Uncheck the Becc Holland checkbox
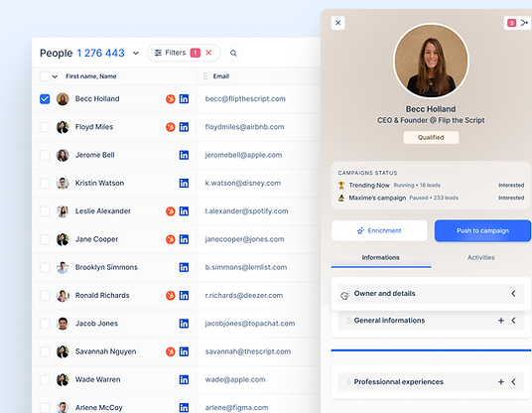 tap(45, 99)
